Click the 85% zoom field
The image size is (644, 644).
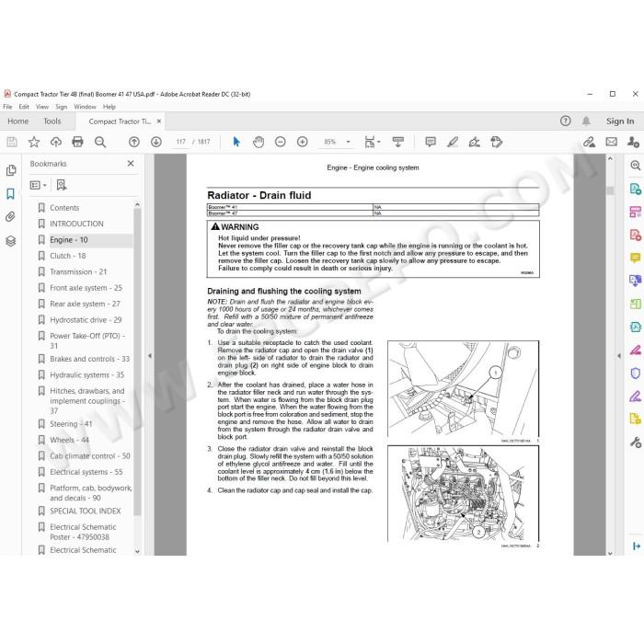tap(329, 142)
